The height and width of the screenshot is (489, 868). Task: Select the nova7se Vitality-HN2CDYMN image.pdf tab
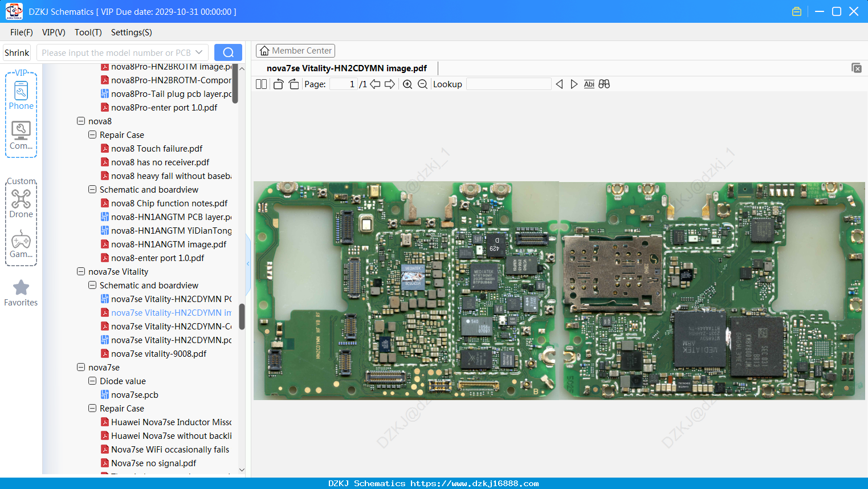(347, 68)
